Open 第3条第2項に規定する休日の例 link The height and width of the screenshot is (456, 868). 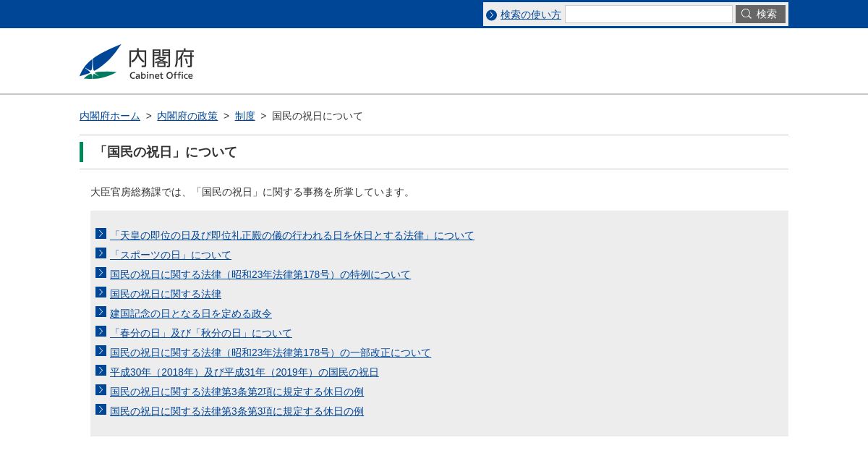click(237, 392)
